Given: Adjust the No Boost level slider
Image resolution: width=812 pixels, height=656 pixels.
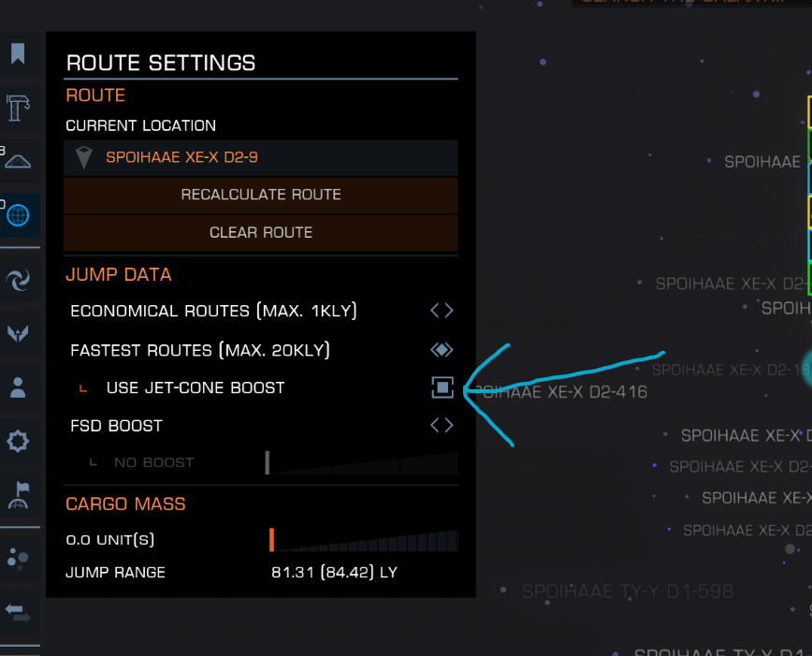Looking at the screenshot, I should [361, 462].
